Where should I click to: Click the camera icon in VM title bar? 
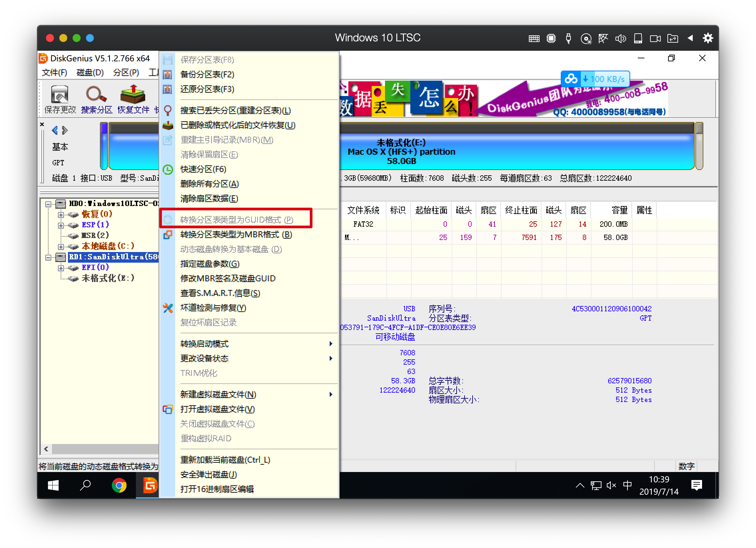(x=655, y=39)
